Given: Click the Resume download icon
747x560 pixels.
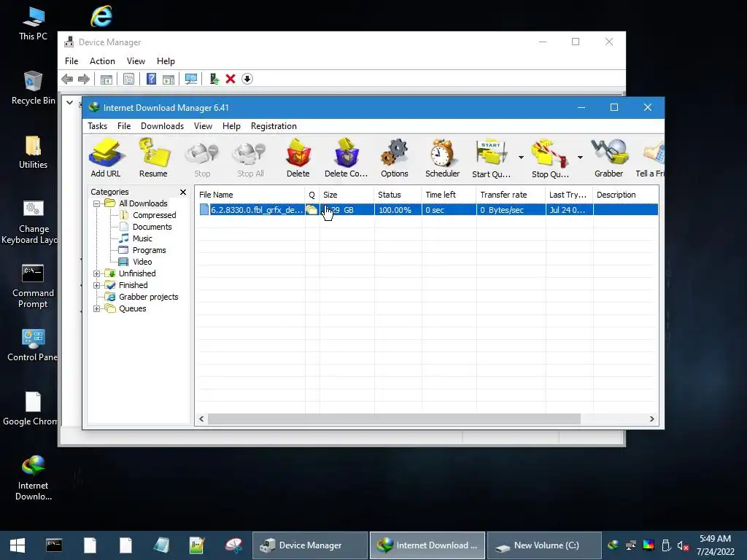Looking at the screenshot, I should tap(153, 158).
